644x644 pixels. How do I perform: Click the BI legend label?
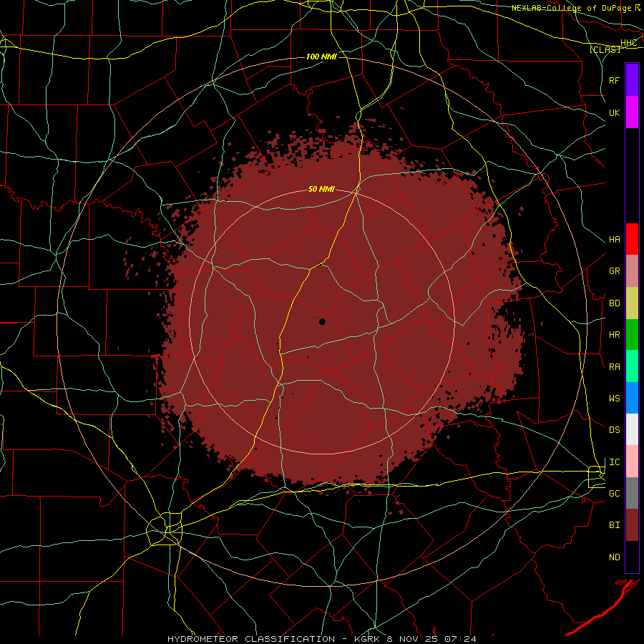click(615, 525)
